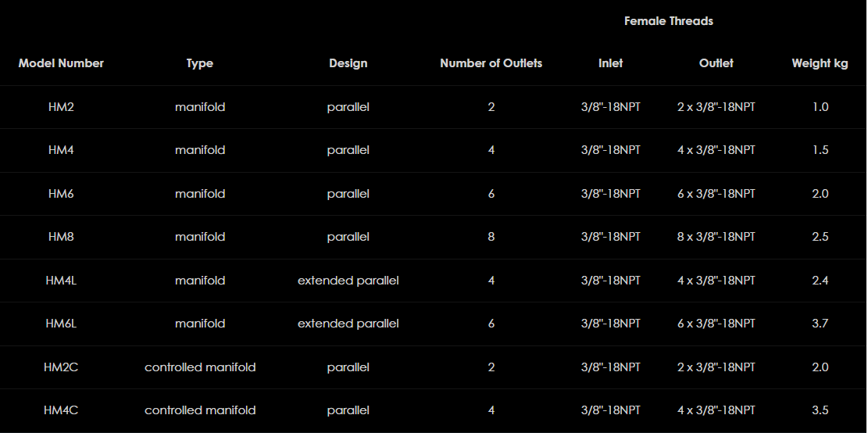Click the Type column header
Image resolution: width=868 pixels, height=433 pixels.
(200, 63)
